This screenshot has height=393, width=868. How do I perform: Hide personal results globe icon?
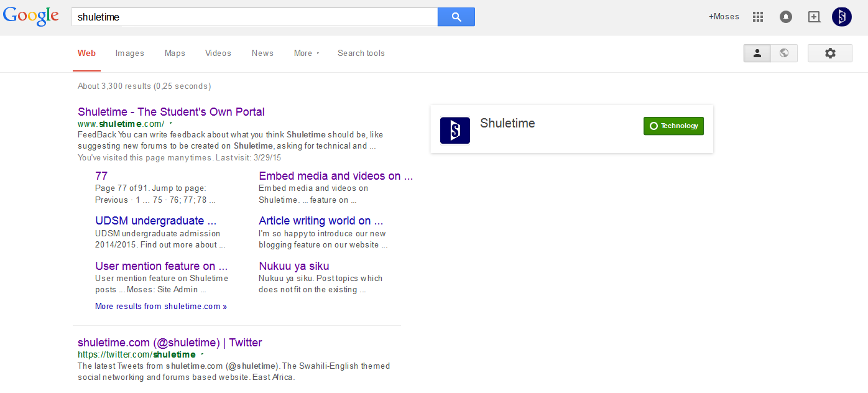click(x=784, y=53)
